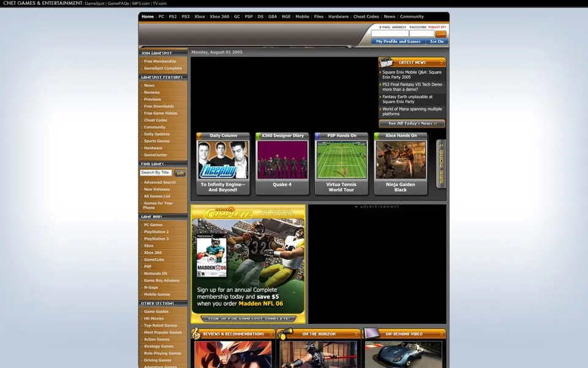Open the Game Guides sidebar link
This screenshot has height=368, width=588.
pyautogui.click(x=156, y=312)
